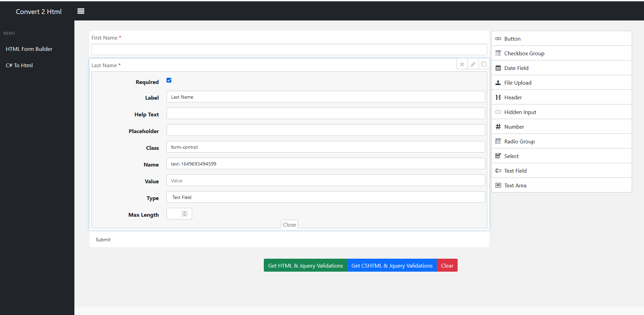
Task: Click the Help Text input field
Action: pyautogui.click(x=326, y=113)
